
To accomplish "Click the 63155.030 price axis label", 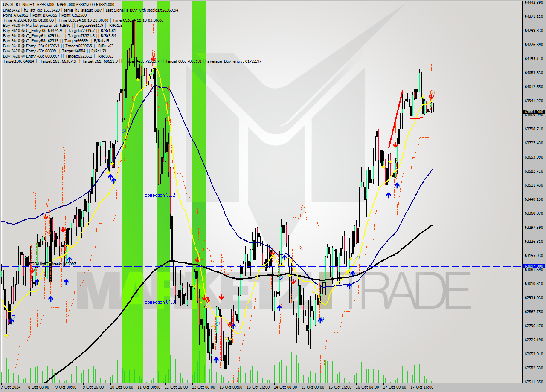I will pyautogui.click(x=534, y=255).
